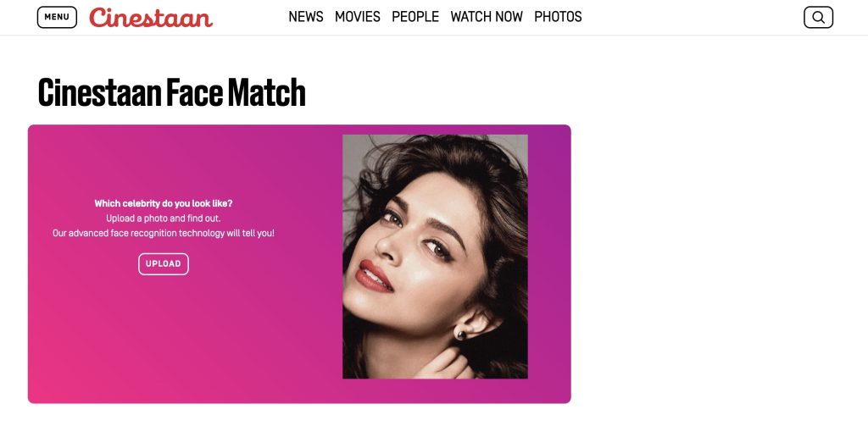The image size is (868, 448).
Task: Click the face recognition technology sentence
Action: (164, 234)
